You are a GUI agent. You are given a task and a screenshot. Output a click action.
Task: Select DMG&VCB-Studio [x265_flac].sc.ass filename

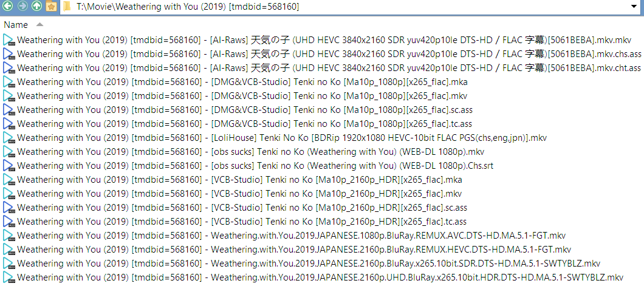[x=245, y=110]
